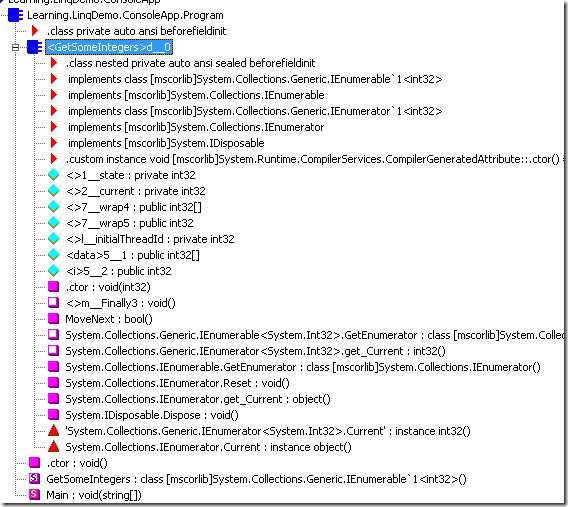Select '.class nested private auto ansi sealed beforefieldinit'
Image resolution: width=568 pixels, height=507 pixels.
click(x=191, y=63)
